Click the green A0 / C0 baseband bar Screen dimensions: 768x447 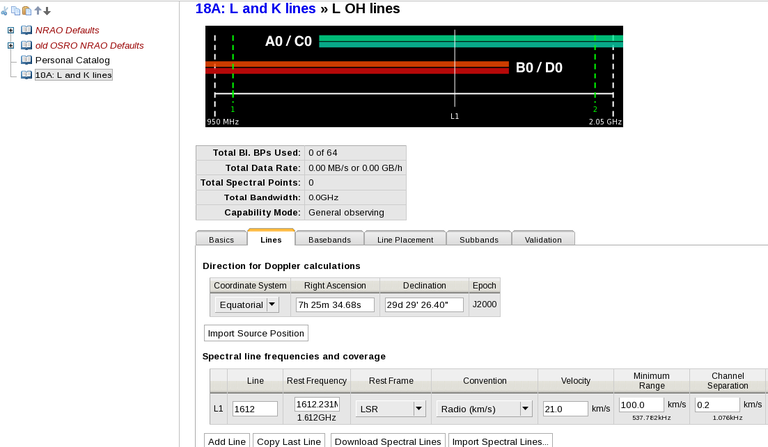(x=471, y=41)
